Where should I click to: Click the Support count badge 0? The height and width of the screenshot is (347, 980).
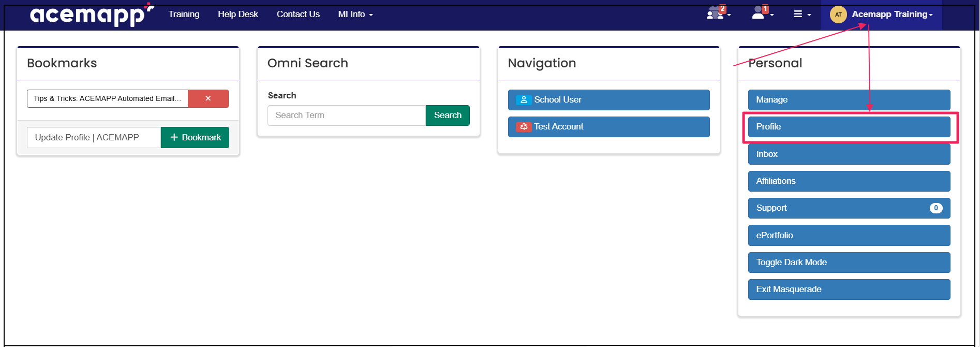936,208
